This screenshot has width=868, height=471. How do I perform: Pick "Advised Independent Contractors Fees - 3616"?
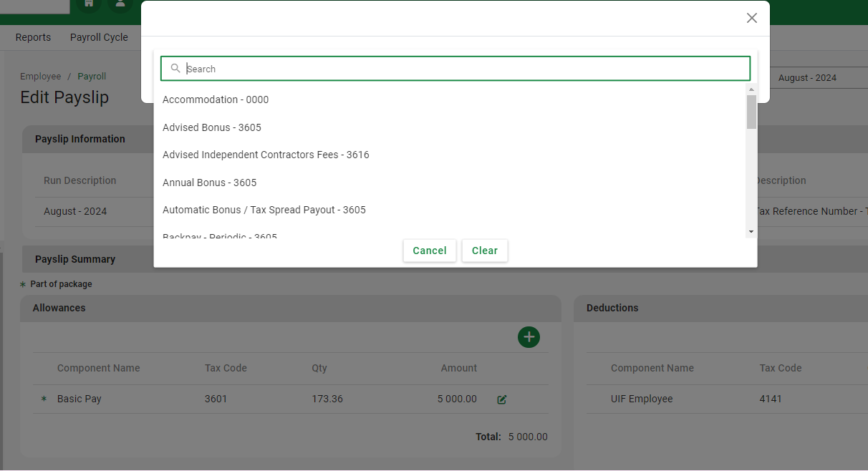(x=266, y=155)
